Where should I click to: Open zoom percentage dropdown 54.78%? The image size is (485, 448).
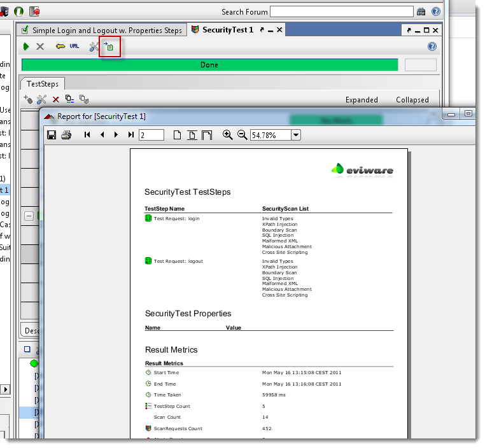296,135
